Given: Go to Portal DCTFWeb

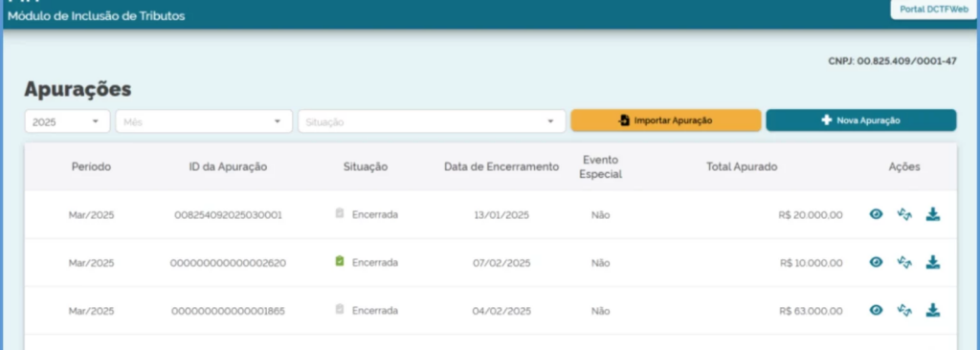Looking at the screenshot, I should pyautogui.click(x=934, y=10).
